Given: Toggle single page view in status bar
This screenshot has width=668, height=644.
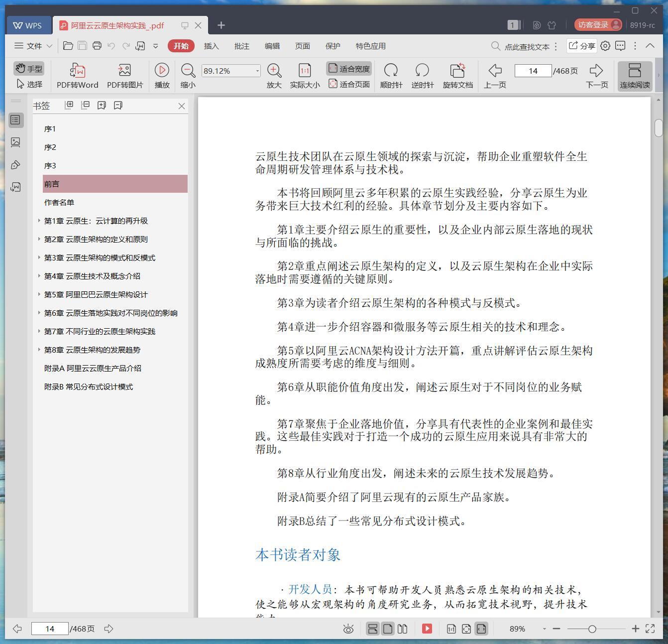Looking at the screenshot, I should tap(388, 629).
